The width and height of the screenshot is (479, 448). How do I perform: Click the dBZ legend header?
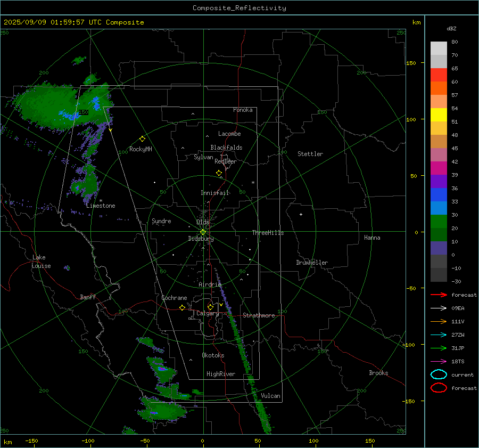pos(451,28)
